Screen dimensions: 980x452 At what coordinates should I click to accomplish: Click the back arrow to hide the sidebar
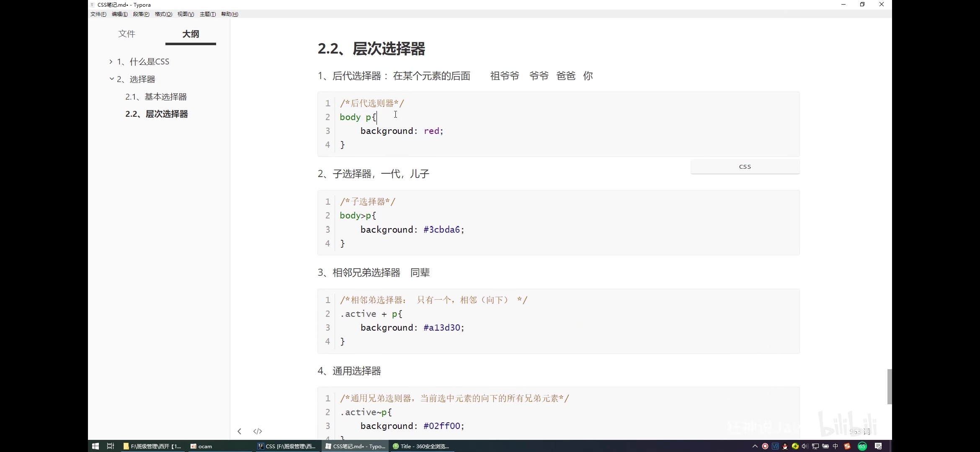click(239, 431)
